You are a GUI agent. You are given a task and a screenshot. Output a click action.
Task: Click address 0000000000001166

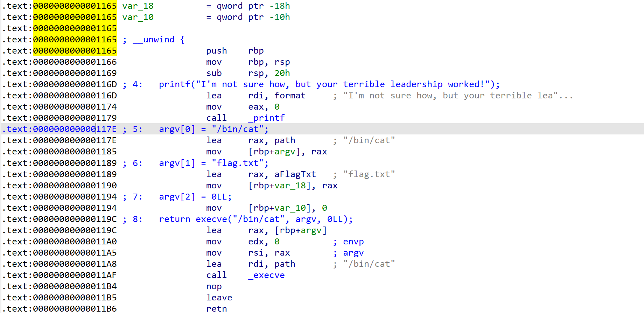pyautogui.click(x=75, y=62)
